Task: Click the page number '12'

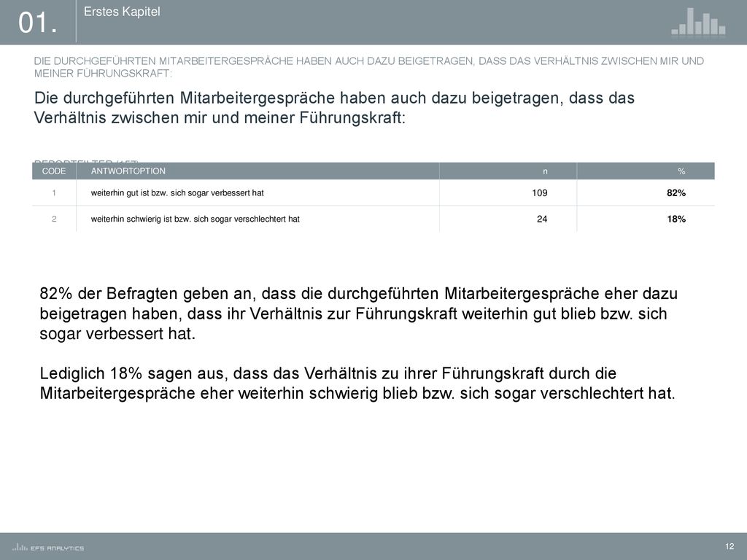Action: 729,546
